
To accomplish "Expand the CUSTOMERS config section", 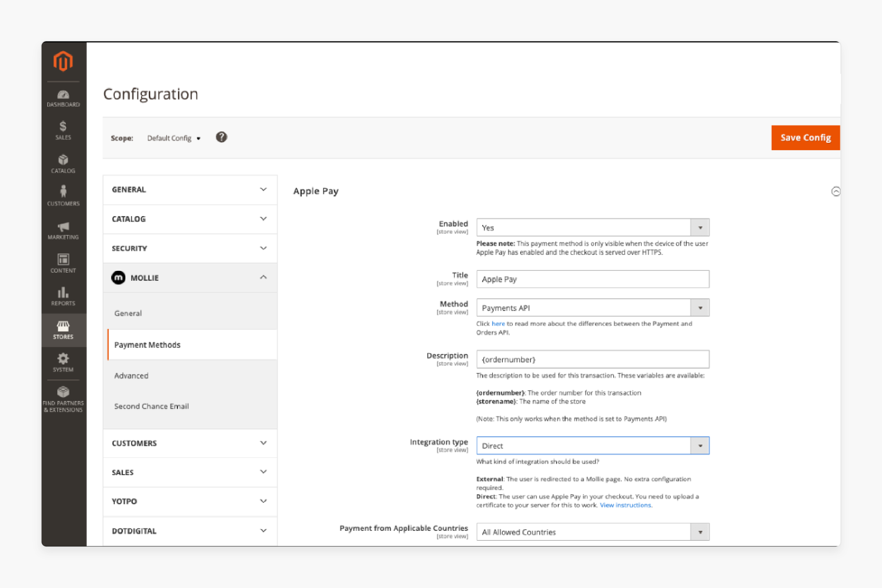I will (190, 443).
